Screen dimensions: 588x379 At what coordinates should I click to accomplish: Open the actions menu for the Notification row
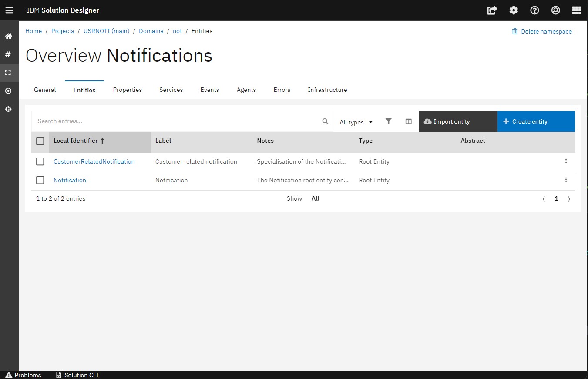pyautogui.click(x=566, y=180)
